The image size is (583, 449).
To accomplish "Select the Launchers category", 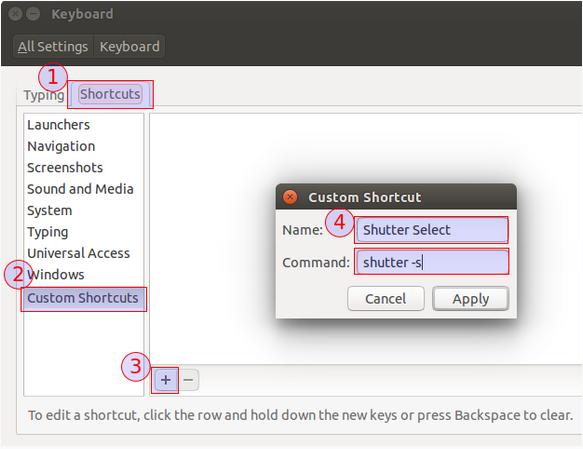I will coord(58,125).
